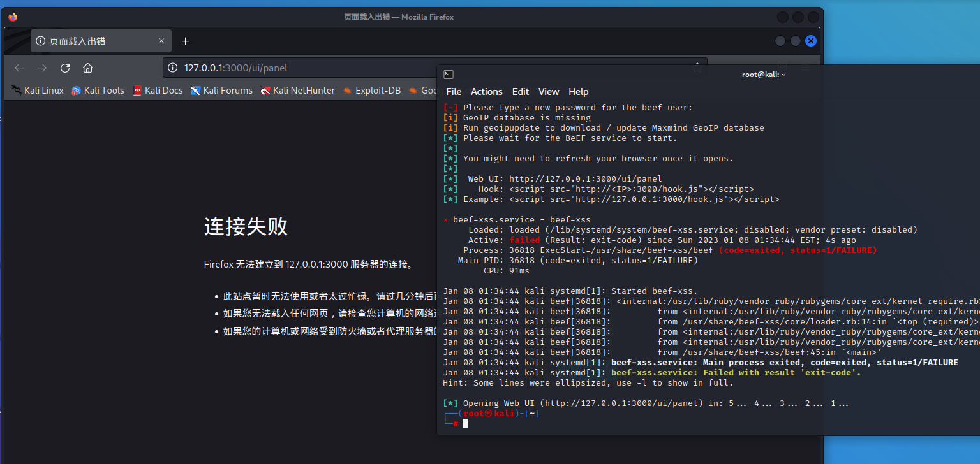Viewport: 980px width, 464px height.
Task: Click Kali Docs bookmark icon
Action: pyautogui.click(x=137, y=91)
